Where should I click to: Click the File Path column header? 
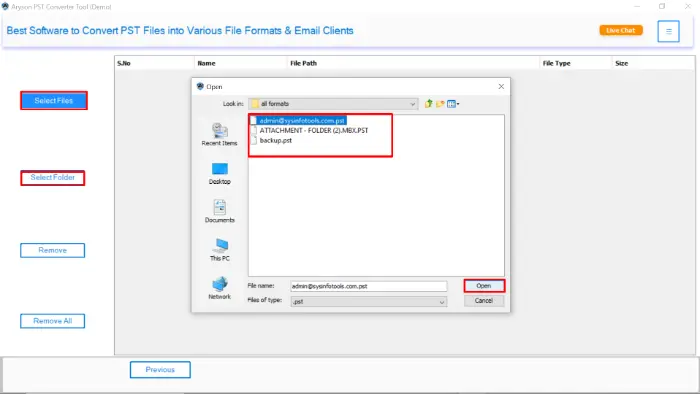[413, 63]
